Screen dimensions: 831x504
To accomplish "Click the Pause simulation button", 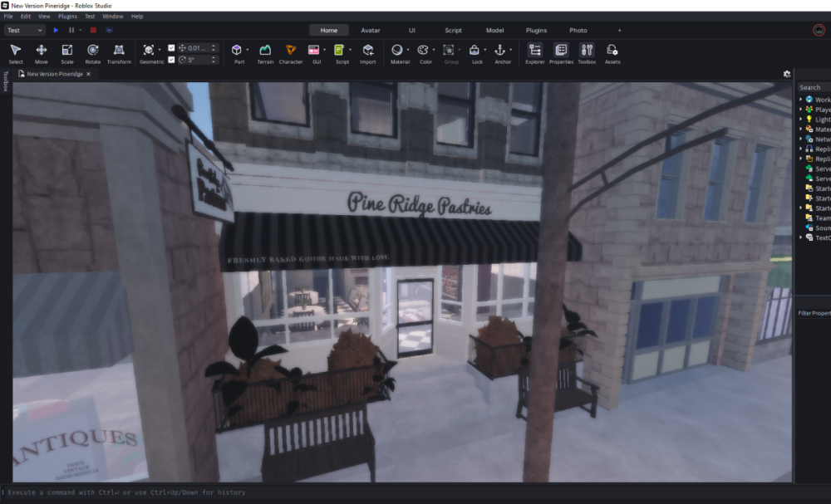I will tap(71, 30).
